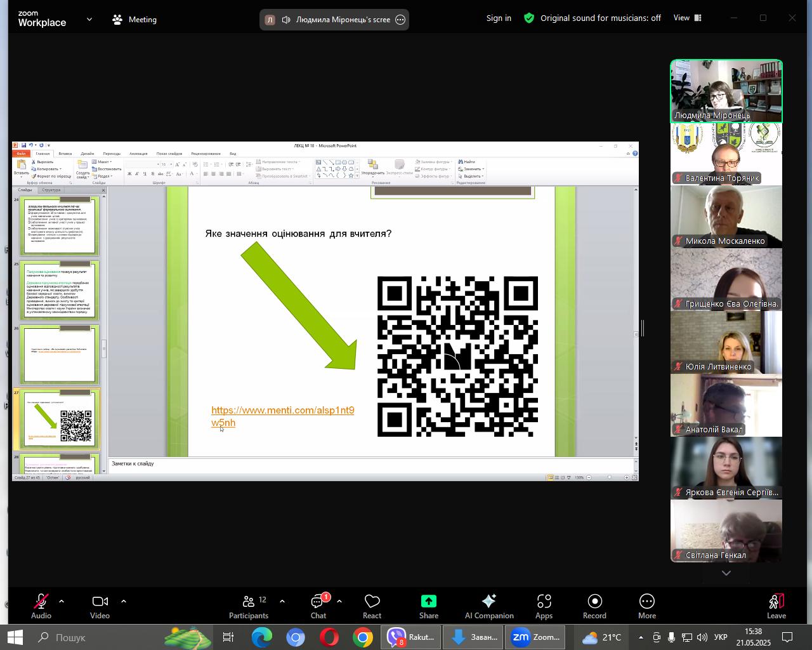Switch to the Дизайн ribbon tab
This screenshot has width=812, height=650.
coord(88,154)
